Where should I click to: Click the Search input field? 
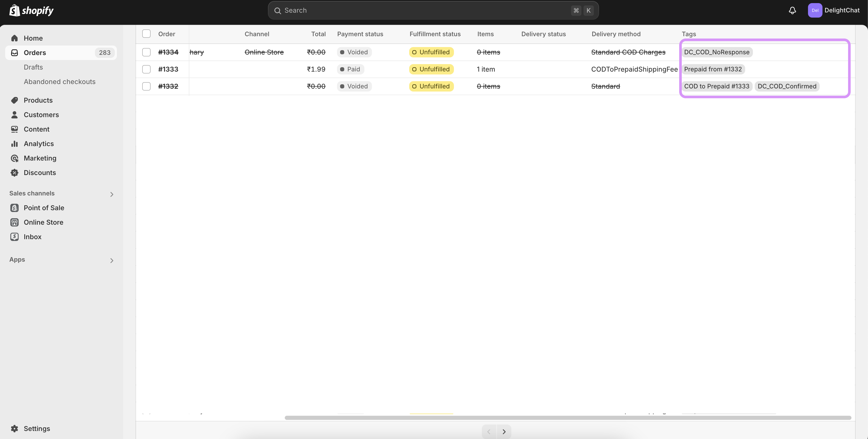[x=433, y=10]
